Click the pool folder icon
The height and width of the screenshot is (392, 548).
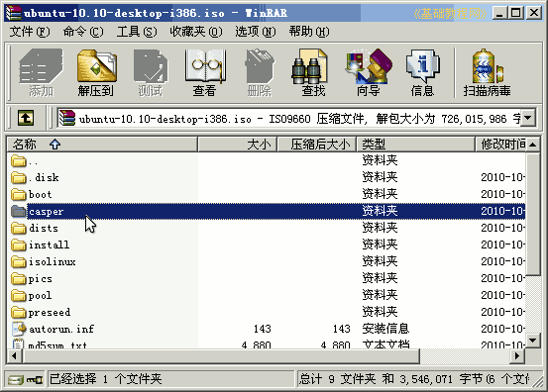[x=19, y=295]
